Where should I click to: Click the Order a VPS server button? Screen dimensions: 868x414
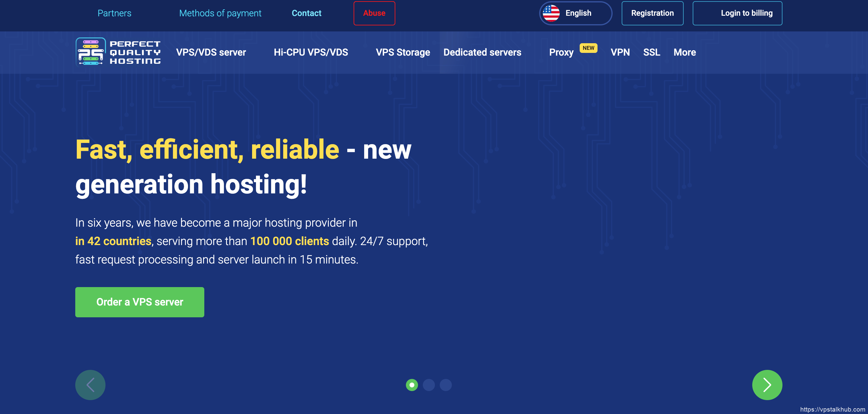(x=140, y=302)
